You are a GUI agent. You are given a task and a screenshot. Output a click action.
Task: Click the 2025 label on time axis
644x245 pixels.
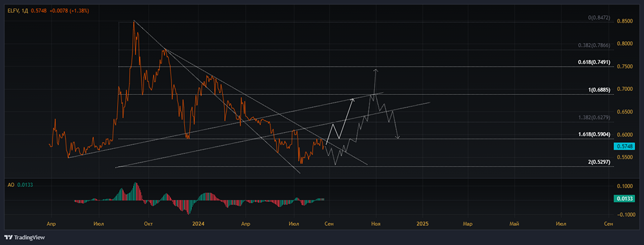pyautogui.click(x=422, y=224)
